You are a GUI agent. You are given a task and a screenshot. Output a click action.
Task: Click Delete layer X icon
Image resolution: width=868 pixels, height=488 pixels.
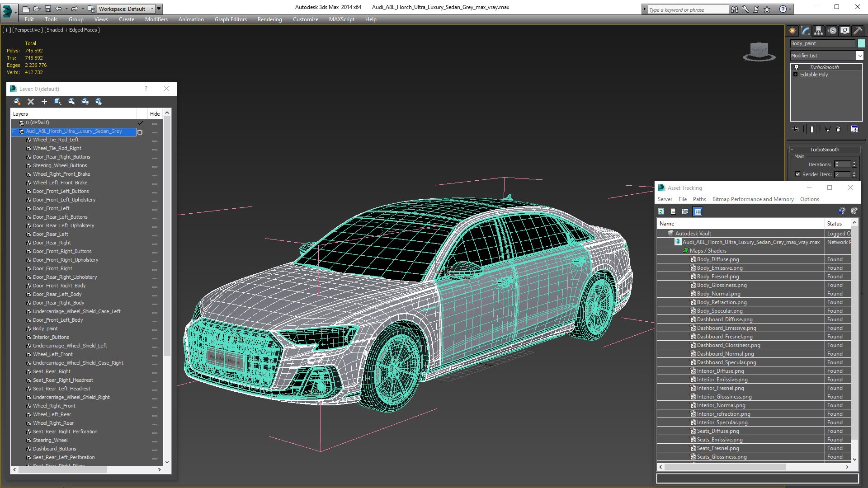pos(31,102)
